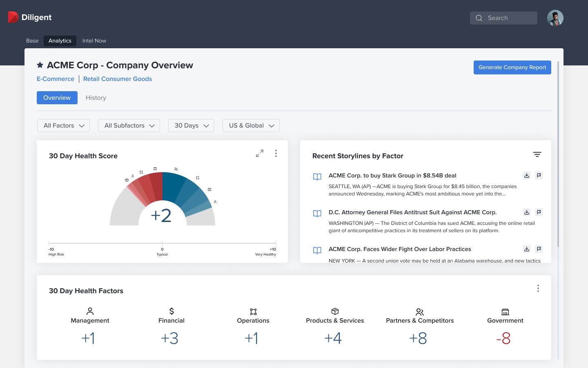Click the search magnifier icon

[x=479, y=18]
